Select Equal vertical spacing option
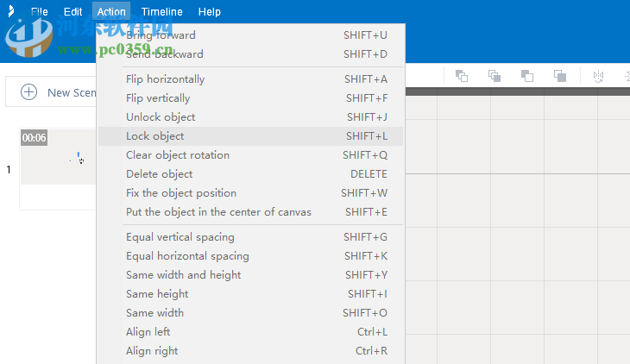The image size is (630, 364). coord(180,237)
